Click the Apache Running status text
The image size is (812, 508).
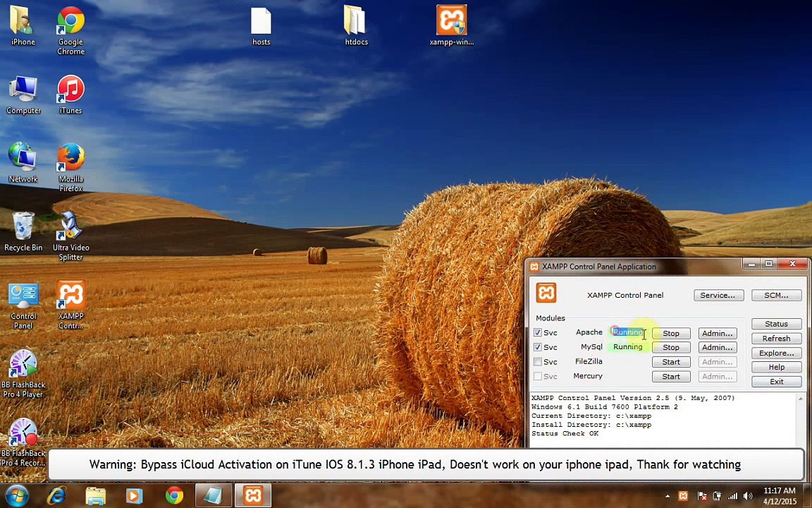tap(627, 332)
